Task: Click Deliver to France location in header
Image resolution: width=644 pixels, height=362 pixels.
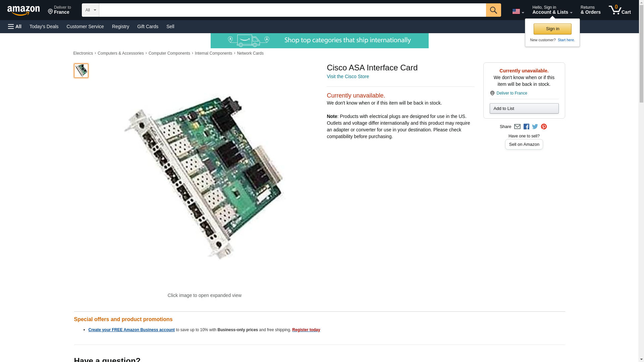Action: click(59, 10)
